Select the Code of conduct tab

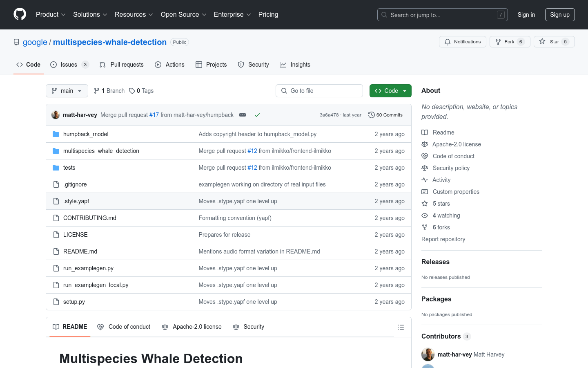(x=124, y=327)
